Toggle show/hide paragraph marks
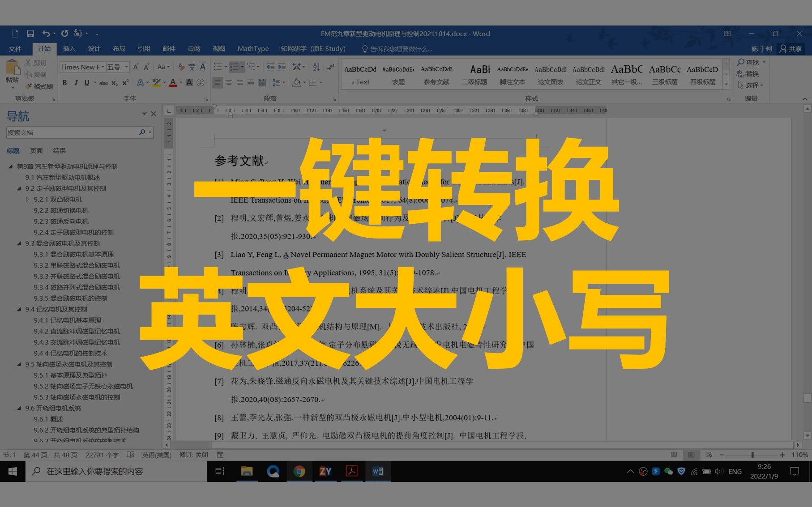 (x=331, y=66)
